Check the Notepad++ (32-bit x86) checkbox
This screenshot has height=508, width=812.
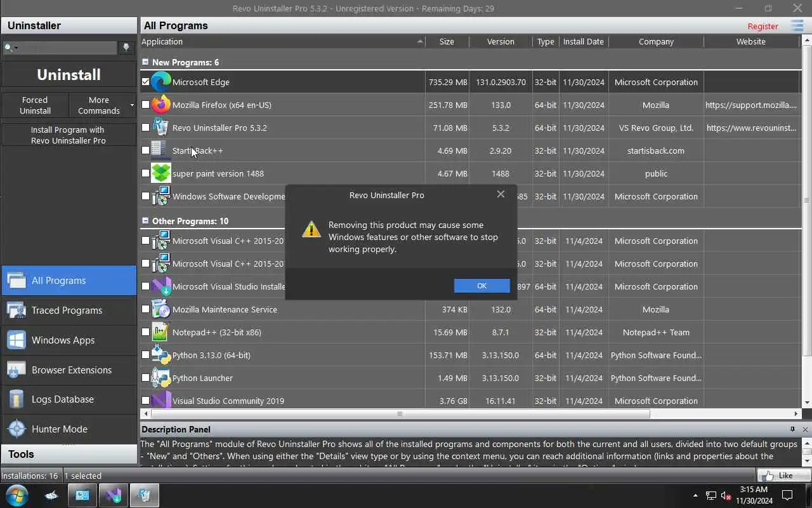pos(145,332)
